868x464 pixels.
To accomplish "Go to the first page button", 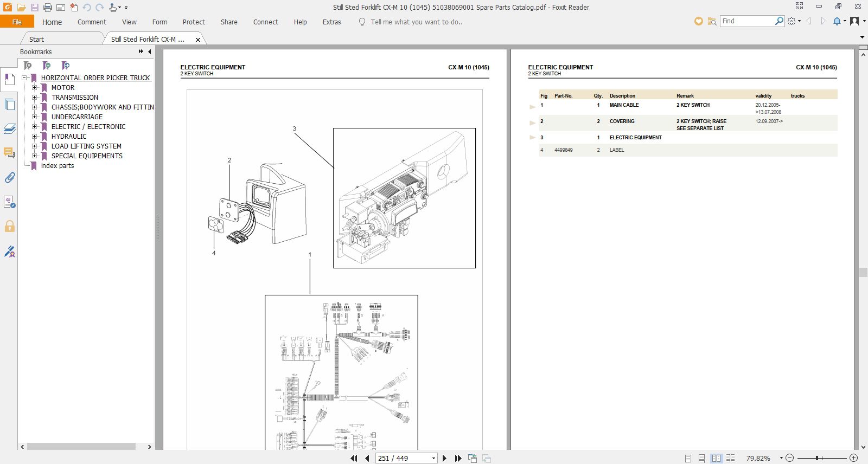I will click(354, 458).
